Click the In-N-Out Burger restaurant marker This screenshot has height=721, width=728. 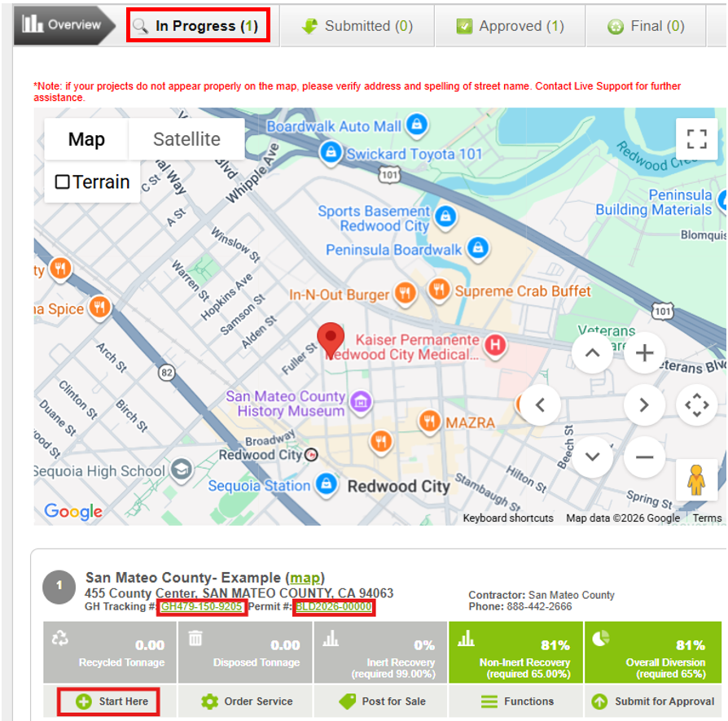[404, 293]
